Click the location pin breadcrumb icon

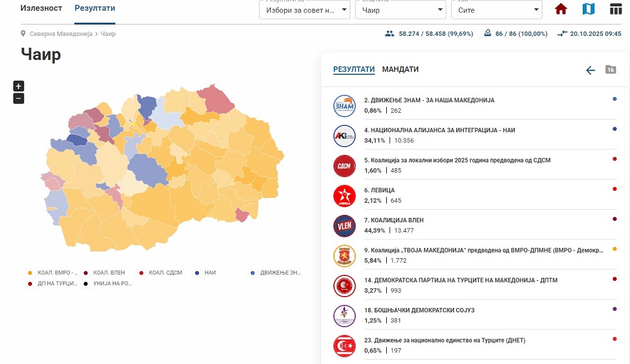23,33
